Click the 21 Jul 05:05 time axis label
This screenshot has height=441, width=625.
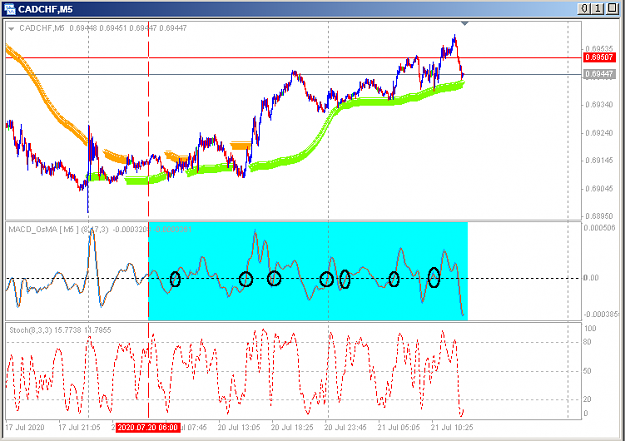tap(399, 427)
